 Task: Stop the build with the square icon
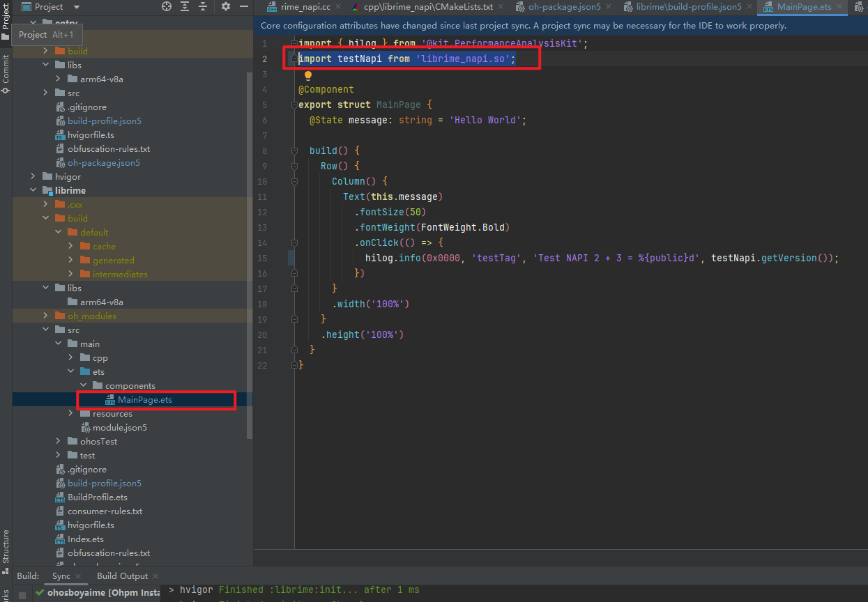22,595
